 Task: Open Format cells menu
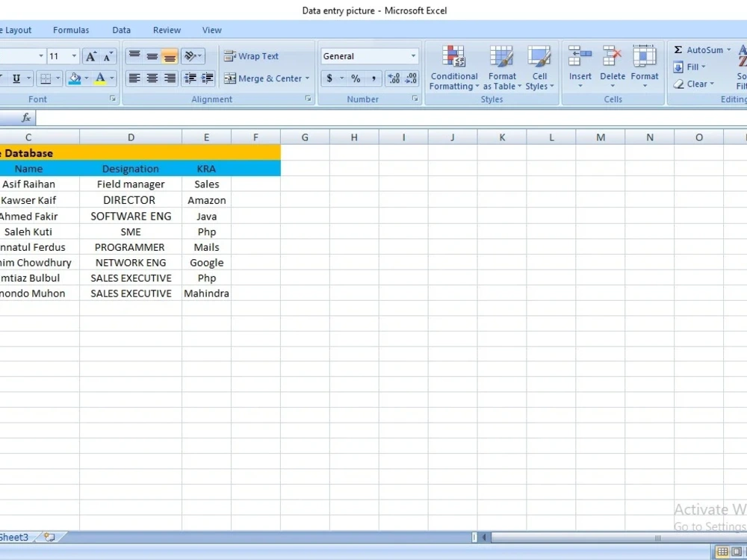tap(645, 68)
